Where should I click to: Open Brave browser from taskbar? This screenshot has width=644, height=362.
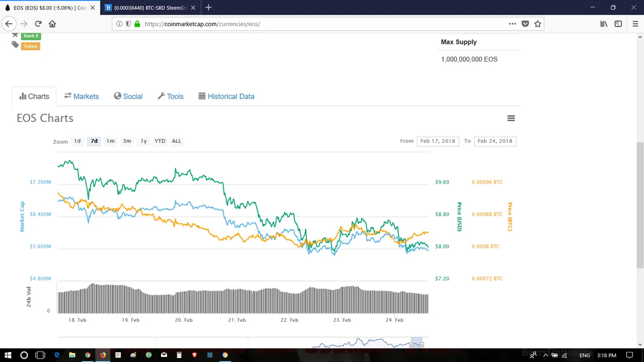[194, 355]
